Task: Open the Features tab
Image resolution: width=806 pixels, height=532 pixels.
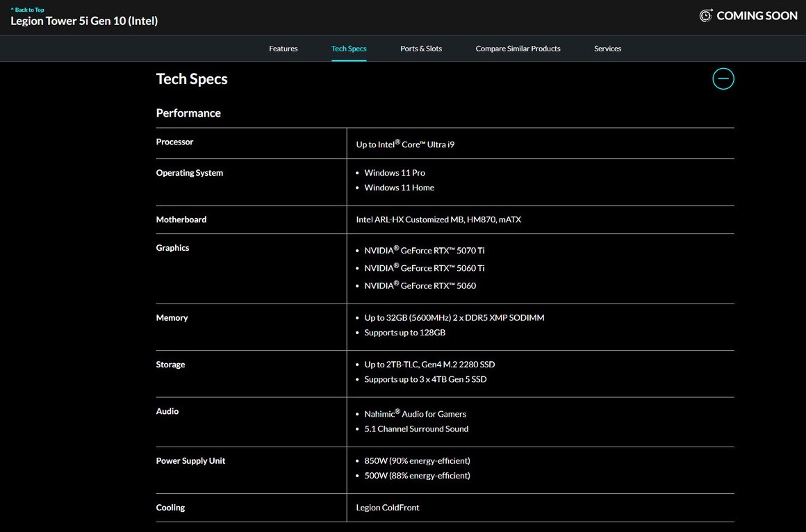Action: (283, 49)
